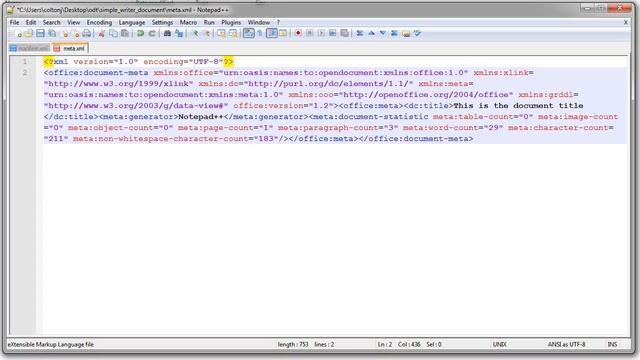The height and width of the screenshot is (360, 640).
Task: Open the Edit menu
Action: click(31, 22)
